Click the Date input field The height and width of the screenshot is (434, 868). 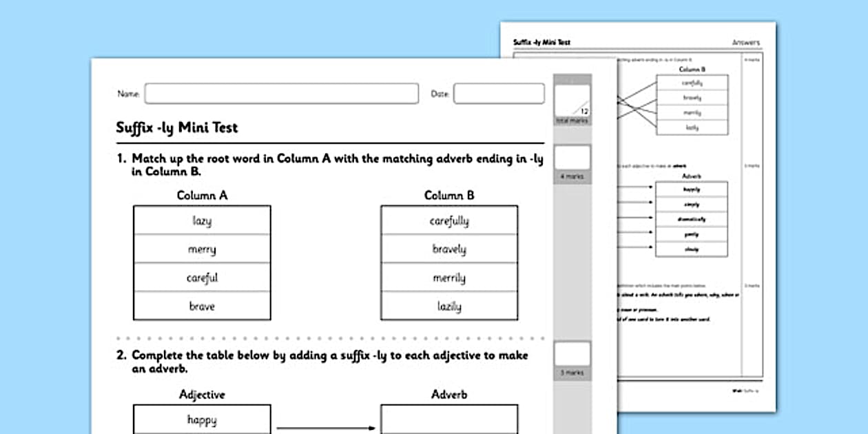(499, 93)
